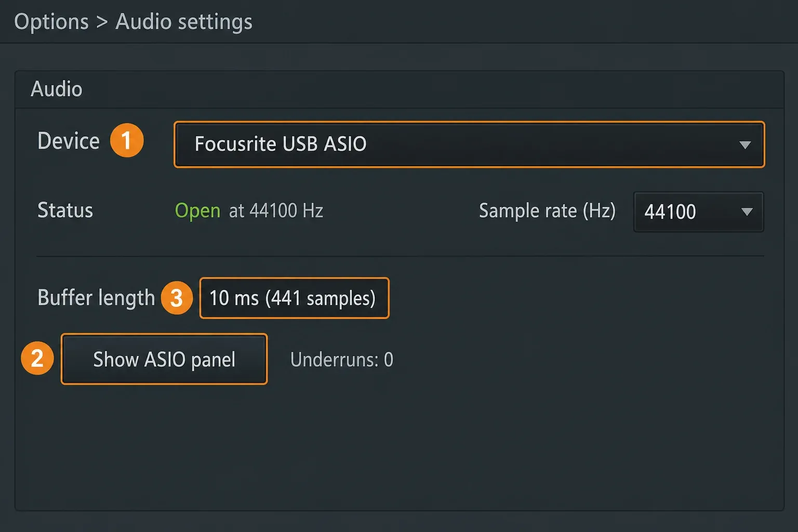This screenshot has width=798, height=532.
Task: Click the Audio section header
Action: coord(57,89)
